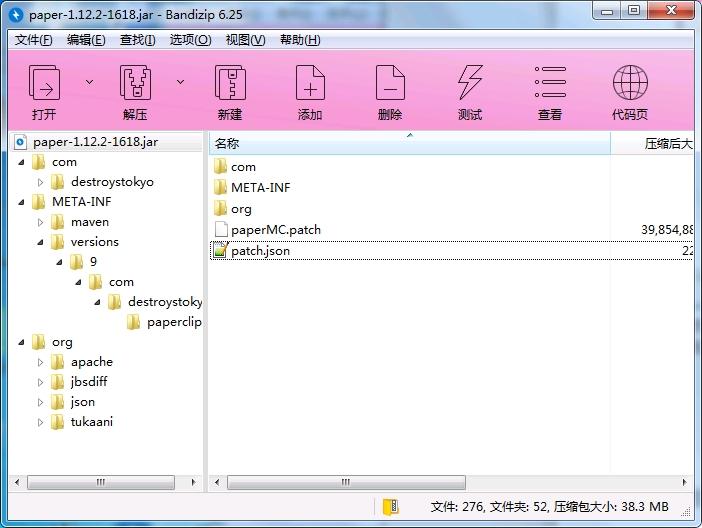Click the Add files (添加) icon
The height and width of the screenshot is (528, 702).
310,82
